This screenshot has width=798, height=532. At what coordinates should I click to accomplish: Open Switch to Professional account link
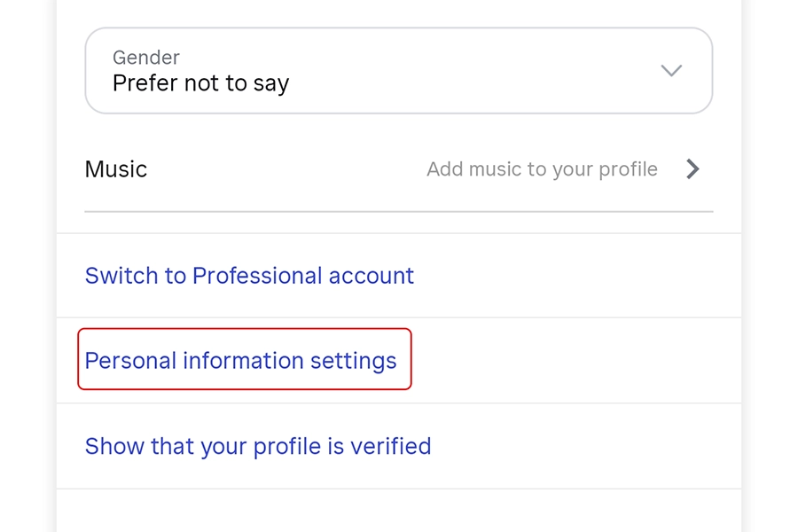249,276
